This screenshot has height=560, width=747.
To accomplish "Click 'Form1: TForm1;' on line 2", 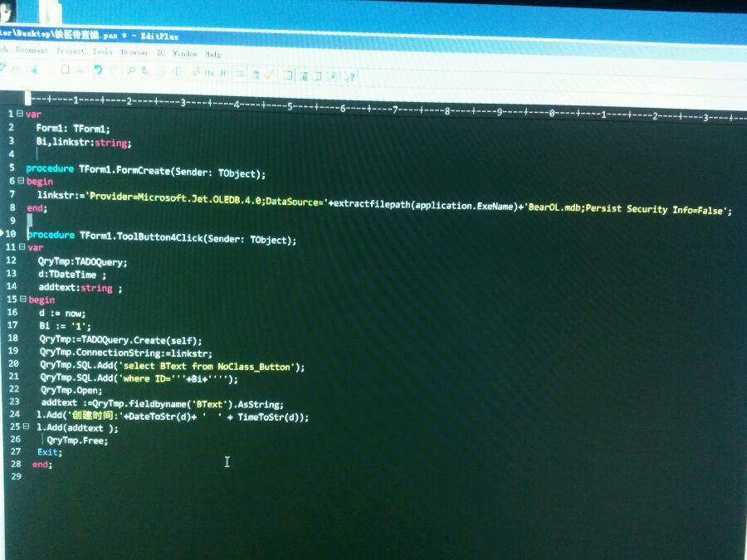I will coord(73,129).
